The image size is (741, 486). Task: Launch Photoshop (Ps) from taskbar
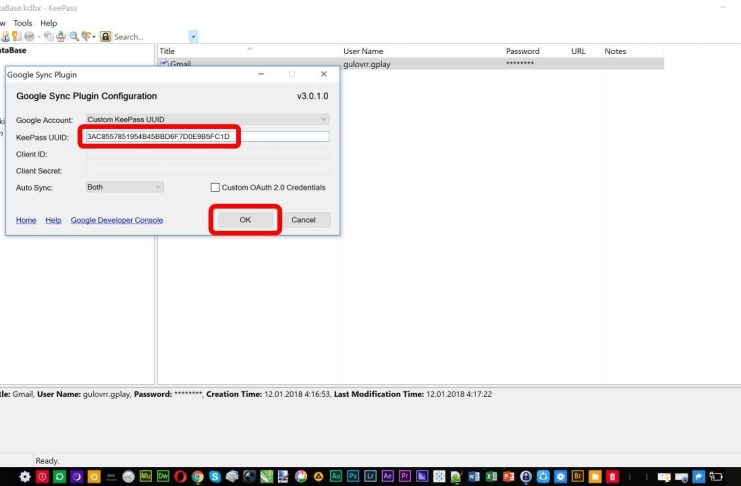(x=353, y=476)
